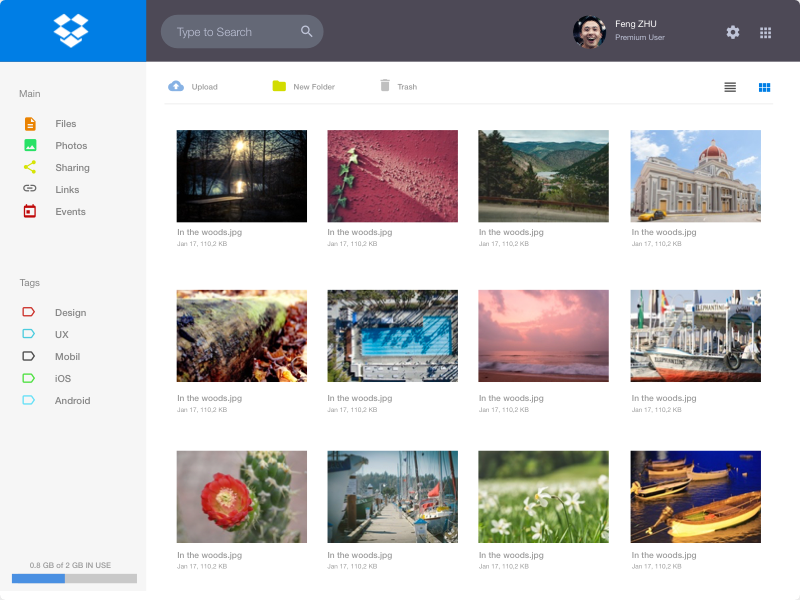This screenshot has height=600, width=800.
Task: Select Links from the Main menu
Action: [66, 190]
